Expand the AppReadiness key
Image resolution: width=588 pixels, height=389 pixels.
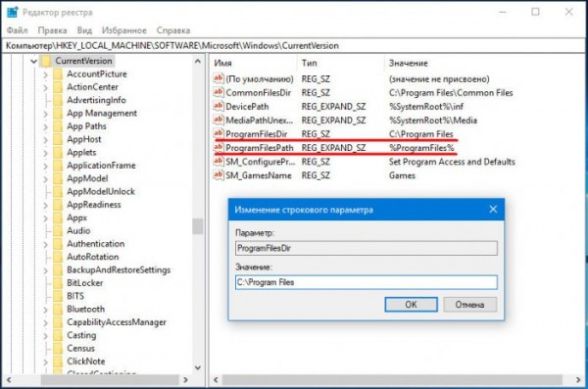click(45, 205)
